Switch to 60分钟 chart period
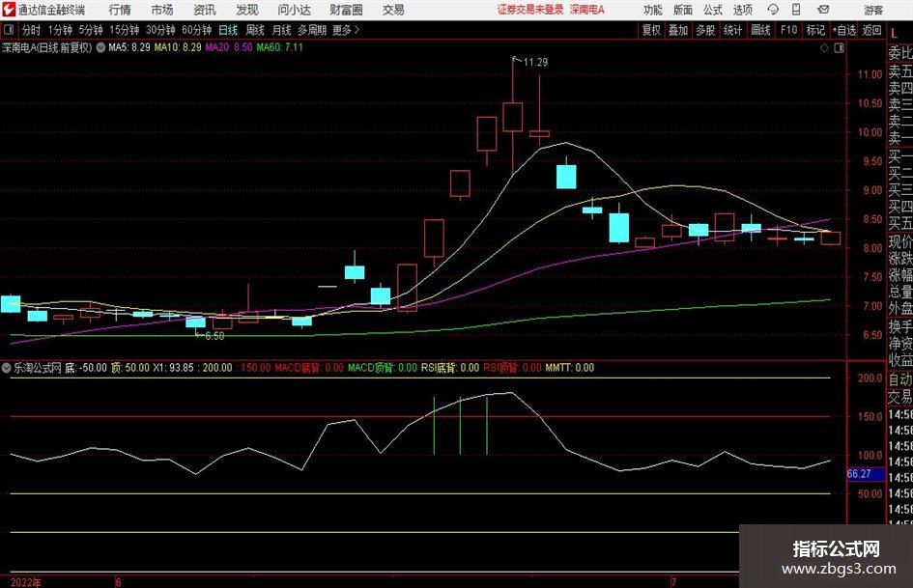 point(196,30)
